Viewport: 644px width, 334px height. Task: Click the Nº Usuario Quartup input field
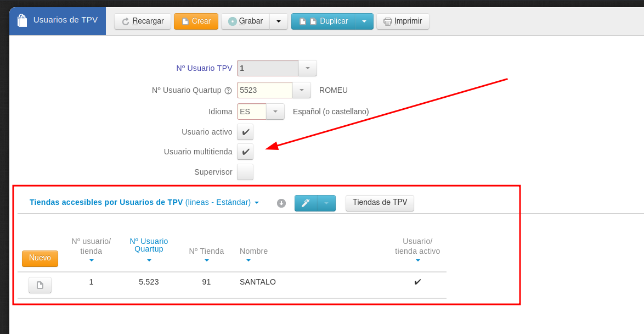coord(264,90)
